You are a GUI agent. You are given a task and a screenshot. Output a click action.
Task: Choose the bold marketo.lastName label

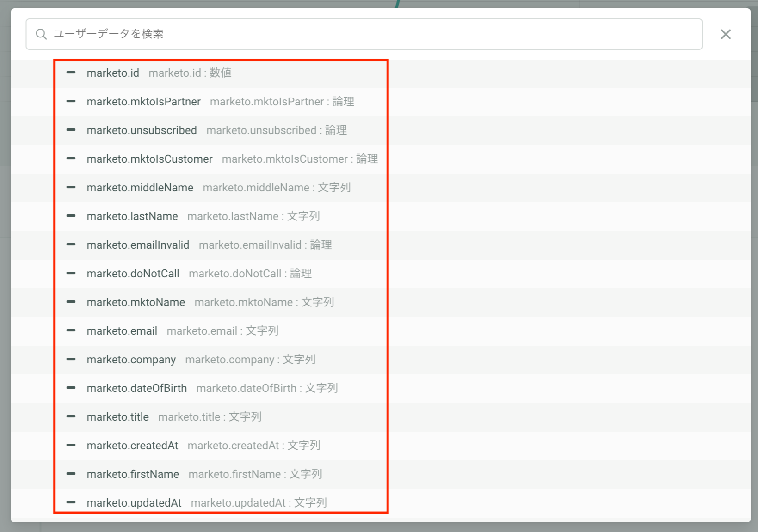132,216
